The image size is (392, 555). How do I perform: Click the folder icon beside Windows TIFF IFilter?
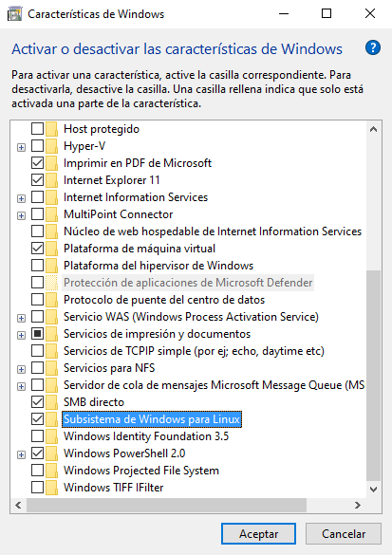(x=51, y=487)
